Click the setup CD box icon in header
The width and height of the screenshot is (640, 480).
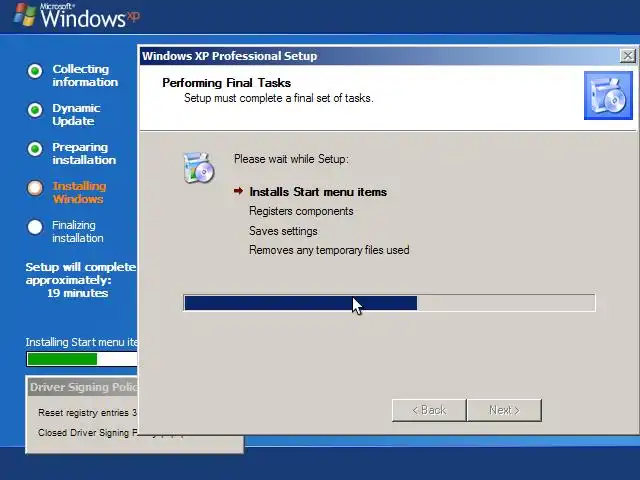[608, 96]
